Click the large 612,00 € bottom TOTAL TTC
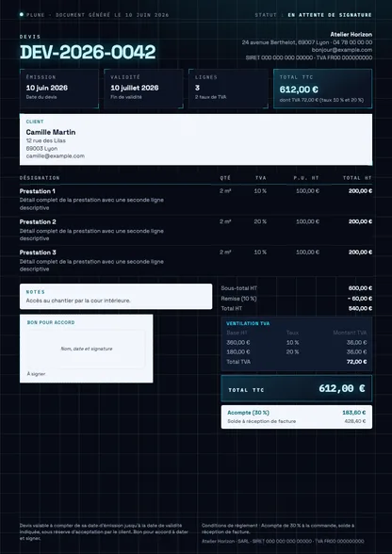Image resolution: width=392 pixels, height=554 pixels. 342,388
